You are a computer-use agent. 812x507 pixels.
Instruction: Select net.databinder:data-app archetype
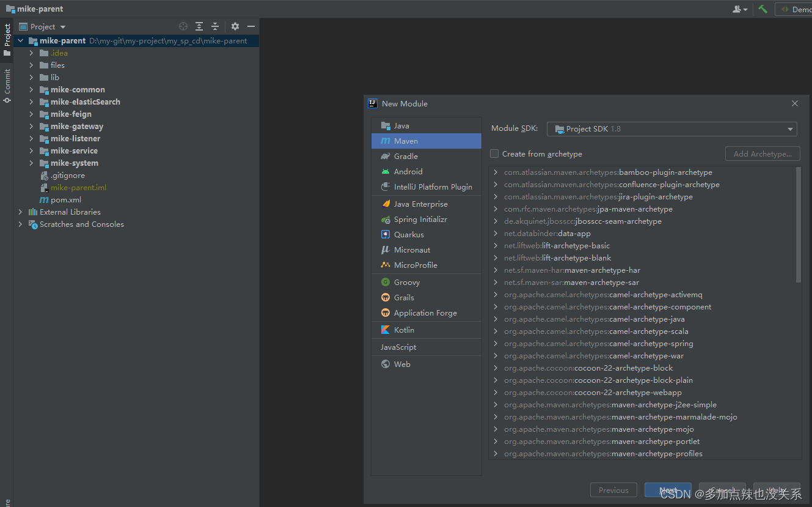tap(547, 233)
